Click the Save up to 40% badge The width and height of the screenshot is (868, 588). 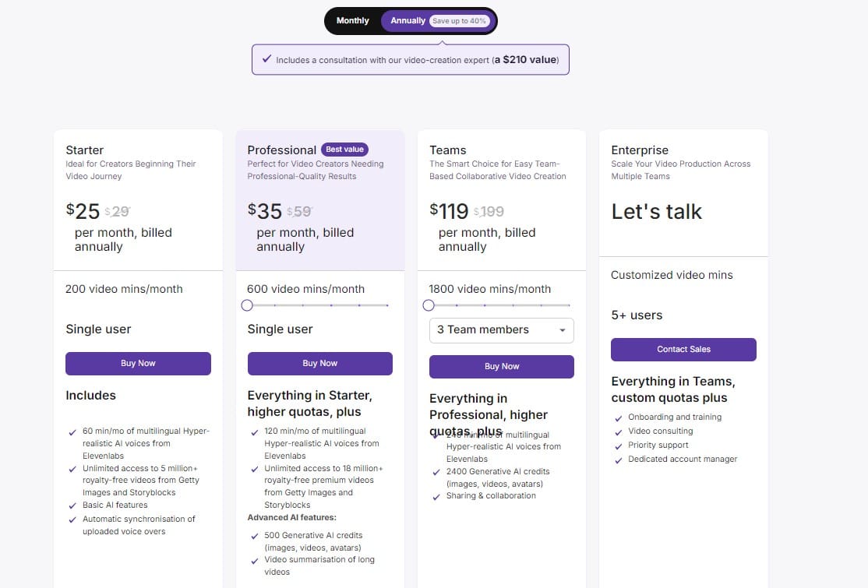point(457,21)
